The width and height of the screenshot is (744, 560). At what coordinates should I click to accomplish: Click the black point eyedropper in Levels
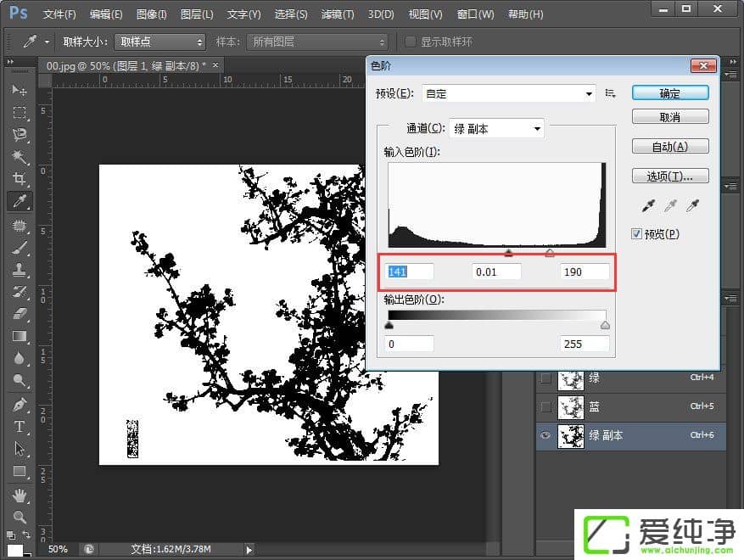[649, 206]
